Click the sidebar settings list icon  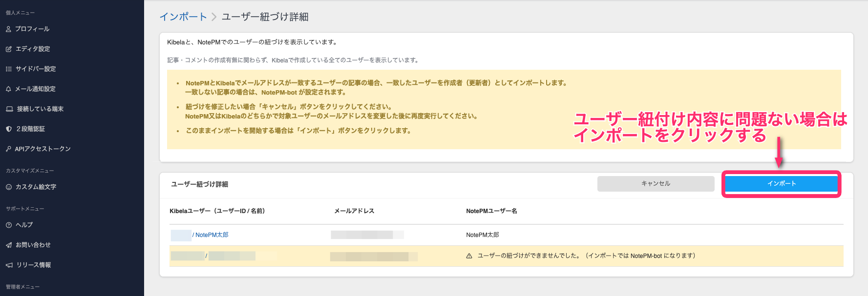tap(8, 69)
